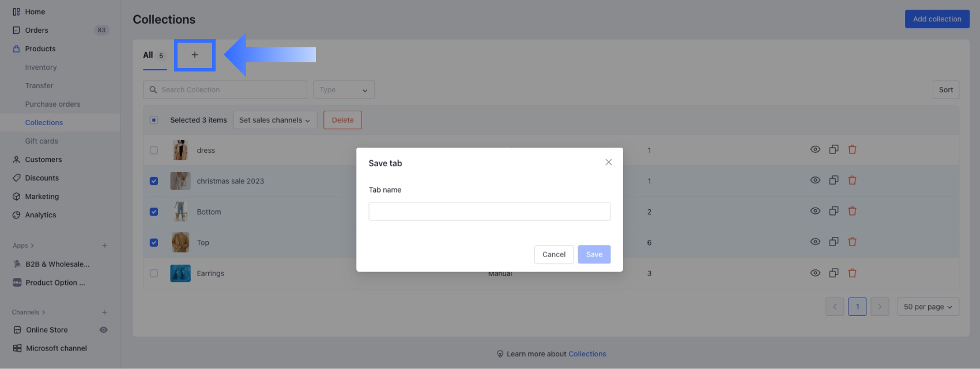
Task: Click the Orders icon in sidebar
Action: [17, 31]
